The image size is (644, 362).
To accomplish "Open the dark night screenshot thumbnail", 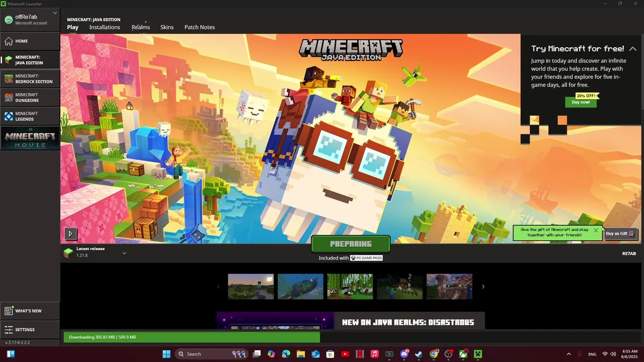I will pyautogui.click(x=399, y=287).
